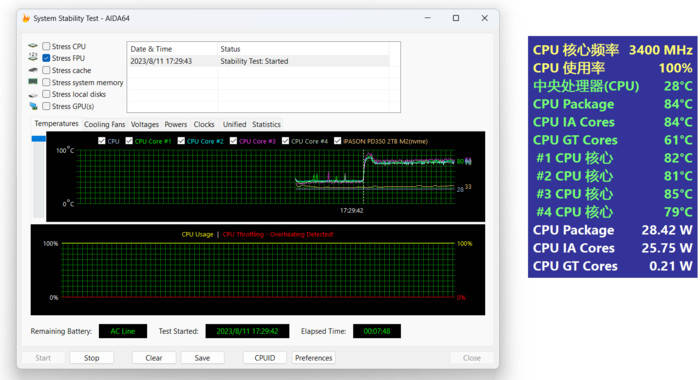700x380 pixels.
Task: Click the Stress cache icon
Action: (33, 70)
